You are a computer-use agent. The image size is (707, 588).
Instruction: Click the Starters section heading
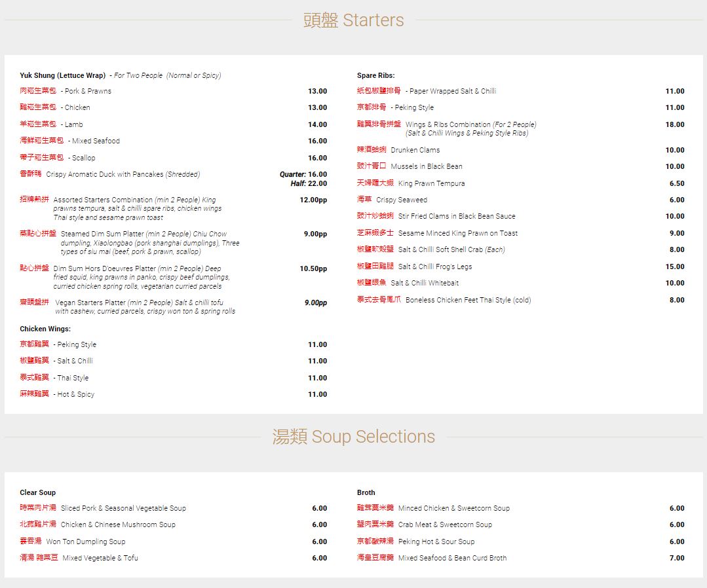(353, 20)
